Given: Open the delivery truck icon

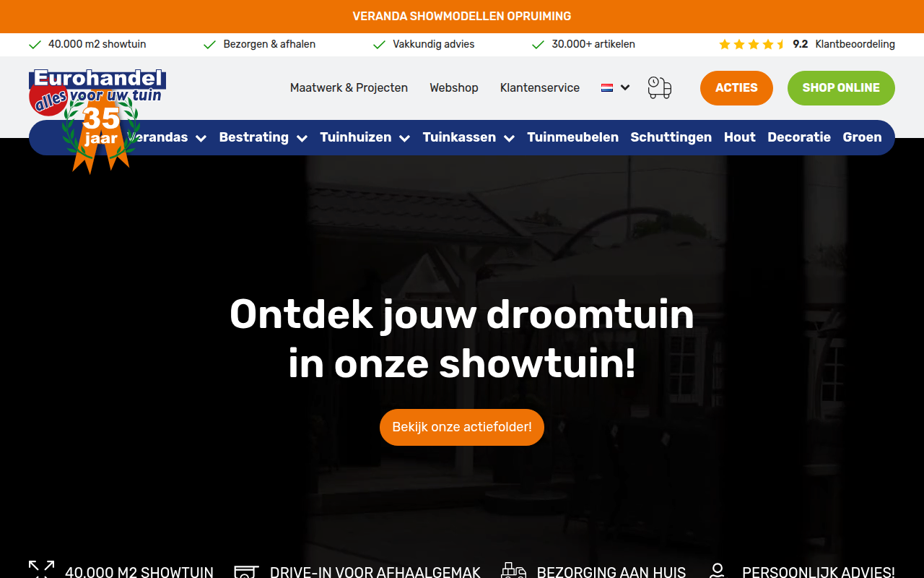Looking at the screenshot, I should pyautogui.click(x=659, y=87).
